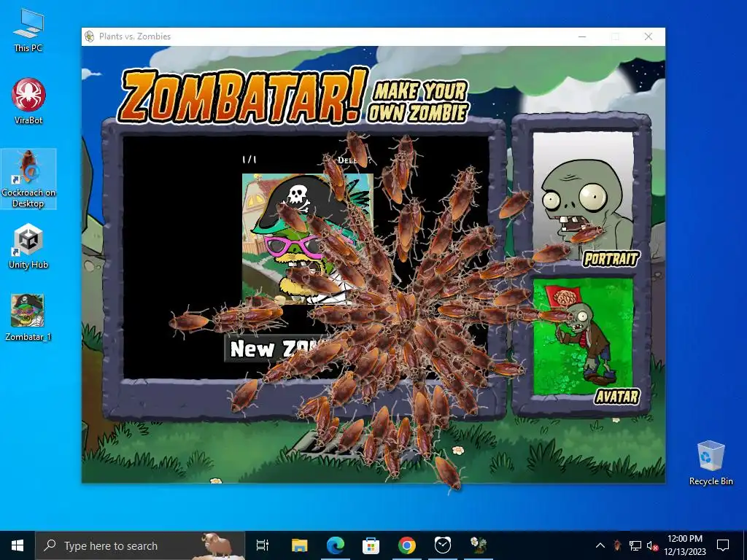This screenshot has height=560, width=747.
Task: Open network status tray icon
Action: pyautogui.click(x=635, y=545)
